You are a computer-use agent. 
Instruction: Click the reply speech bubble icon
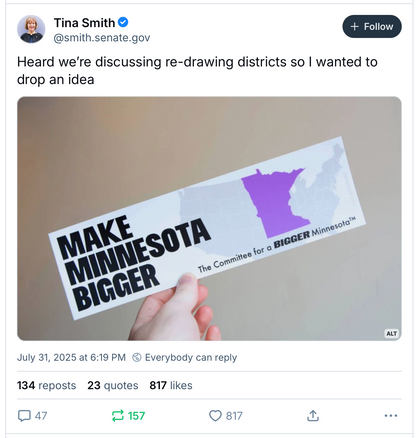(x=24, y=416)
